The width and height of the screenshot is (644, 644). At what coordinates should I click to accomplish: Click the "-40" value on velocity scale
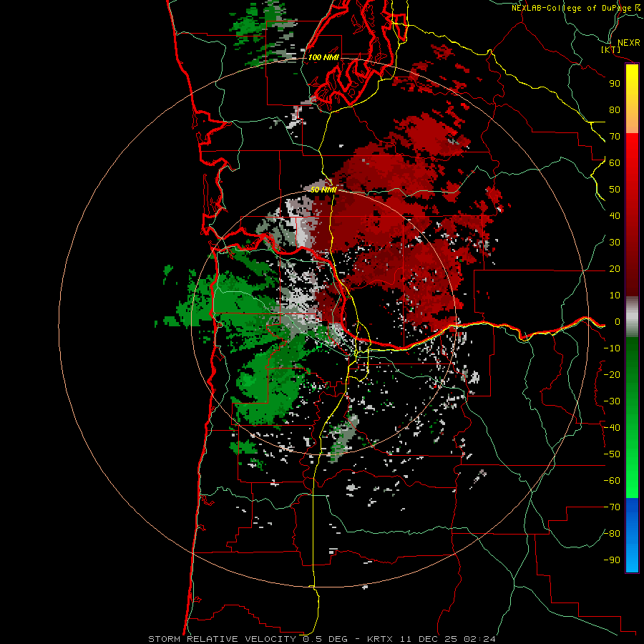click(x=612, y=428)
